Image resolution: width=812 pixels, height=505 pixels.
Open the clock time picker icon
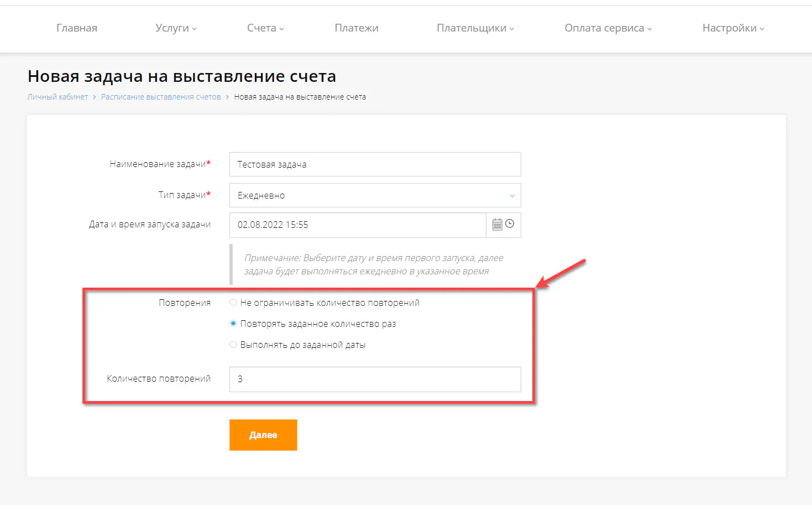(x=510, y=224)
